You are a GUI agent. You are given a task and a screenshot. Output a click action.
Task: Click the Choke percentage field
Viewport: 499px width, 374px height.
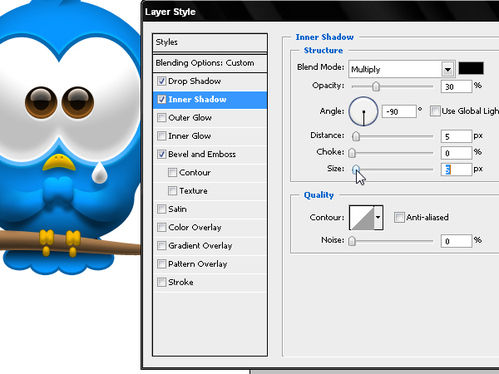(456, 153)
